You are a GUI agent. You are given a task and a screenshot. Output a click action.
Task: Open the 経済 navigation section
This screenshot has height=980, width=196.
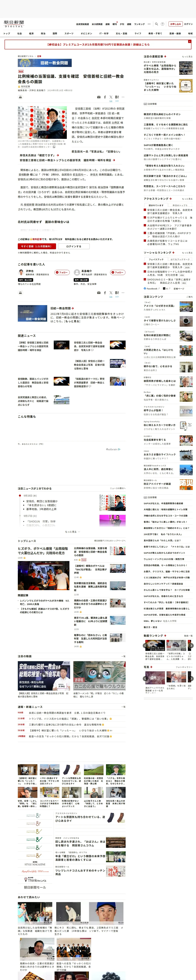[x=31, y=33]
